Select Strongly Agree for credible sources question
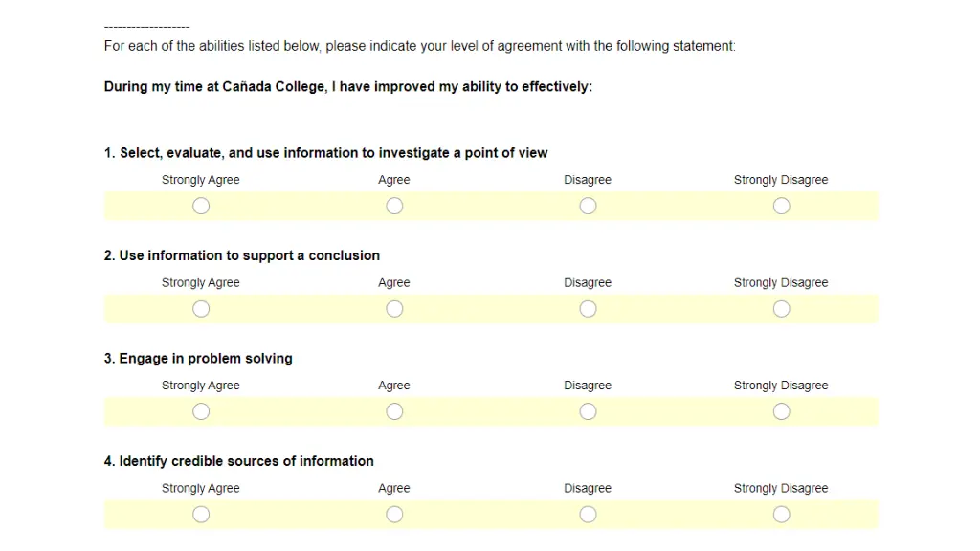Viewport: 980px width, 551px height. (201, 514)
